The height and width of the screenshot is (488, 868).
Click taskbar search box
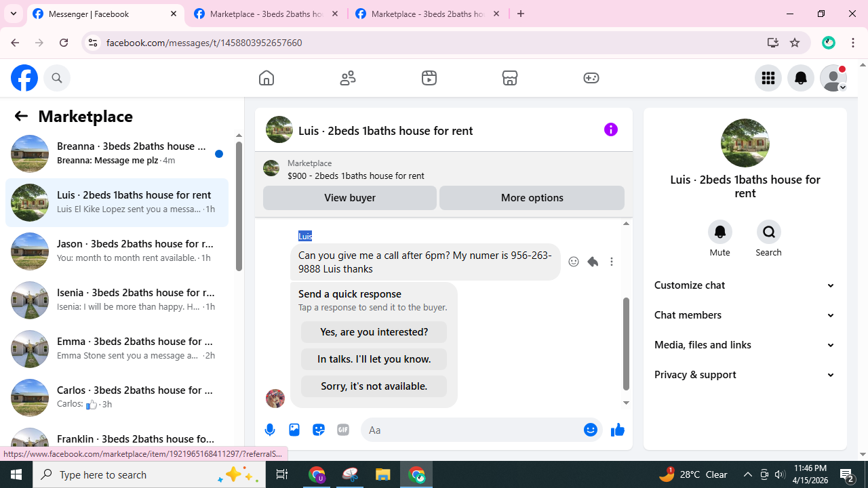(149, 474)
